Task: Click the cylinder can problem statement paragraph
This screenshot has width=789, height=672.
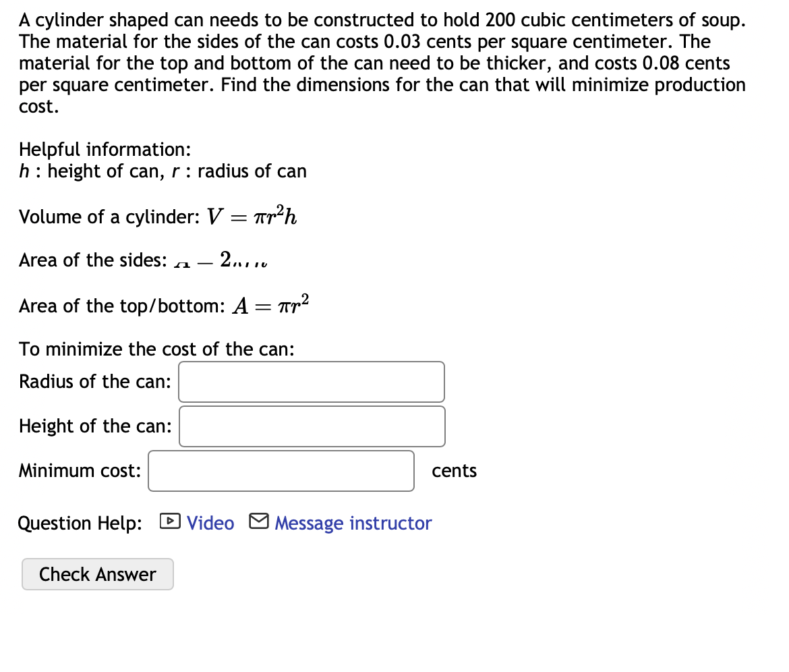Action: 382,63
